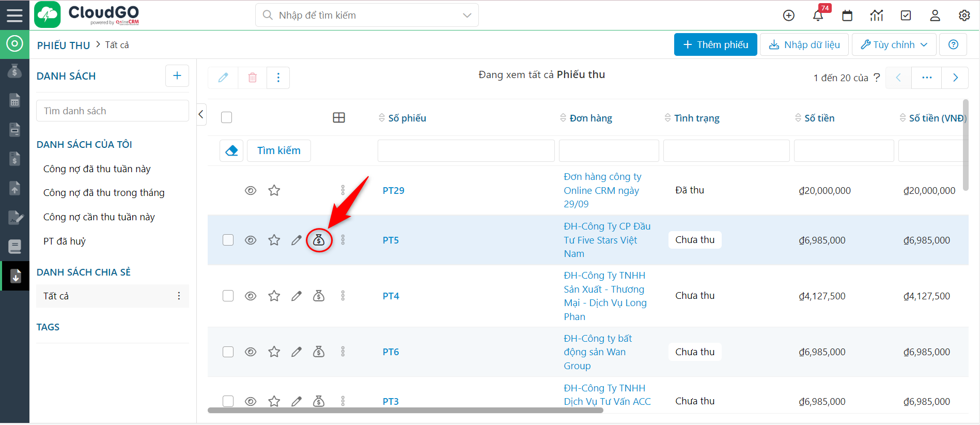Screen dimensions: 980x425
Task: Toggle the select-all checkbox in header
Action: pyautogui.click(x=226, y=117)
